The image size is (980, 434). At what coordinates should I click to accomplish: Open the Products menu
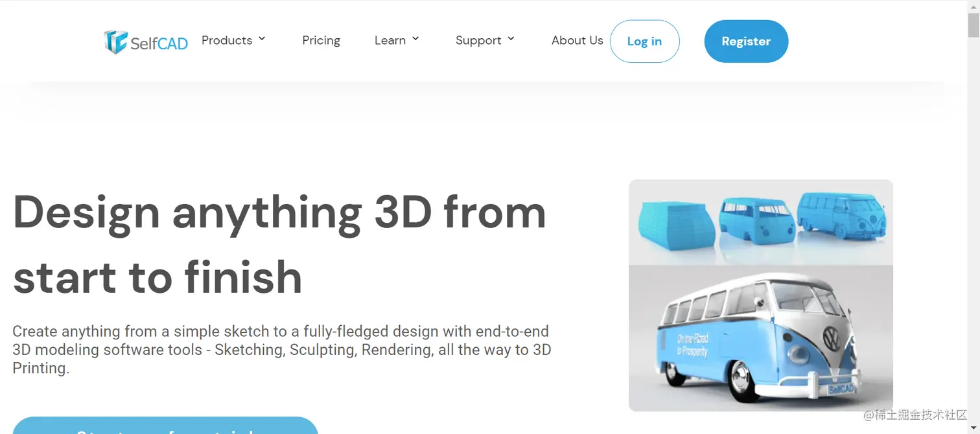point(227,40)
